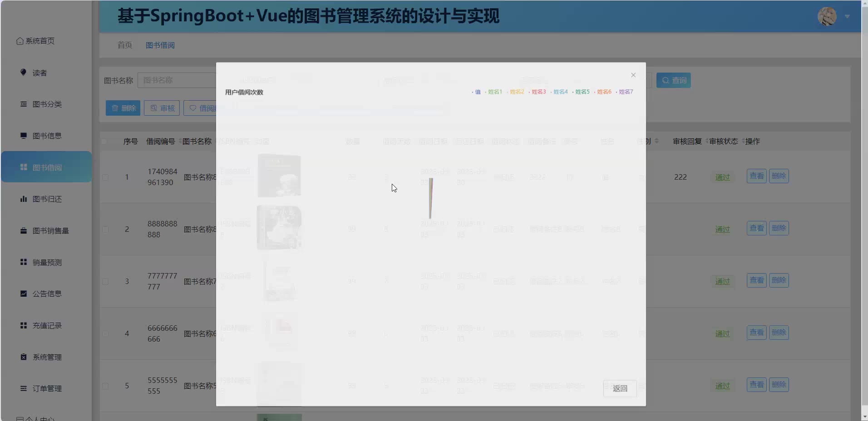The height and width of the screenshot is (421, 868).
Task: Click 查看 for row 2
Action: [x=757, y=228]
